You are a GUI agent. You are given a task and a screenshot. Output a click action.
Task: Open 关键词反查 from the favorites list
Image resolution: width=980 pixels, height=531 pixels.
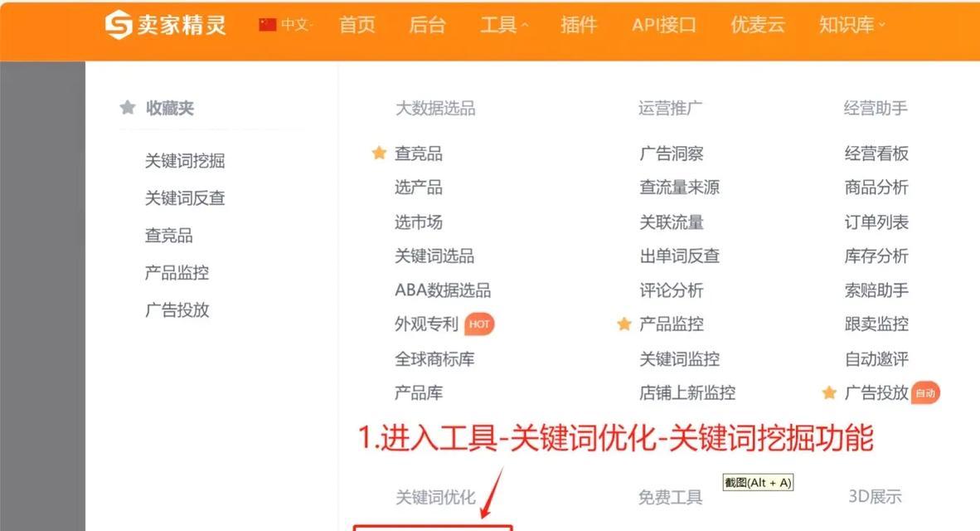tap(185, 197)
